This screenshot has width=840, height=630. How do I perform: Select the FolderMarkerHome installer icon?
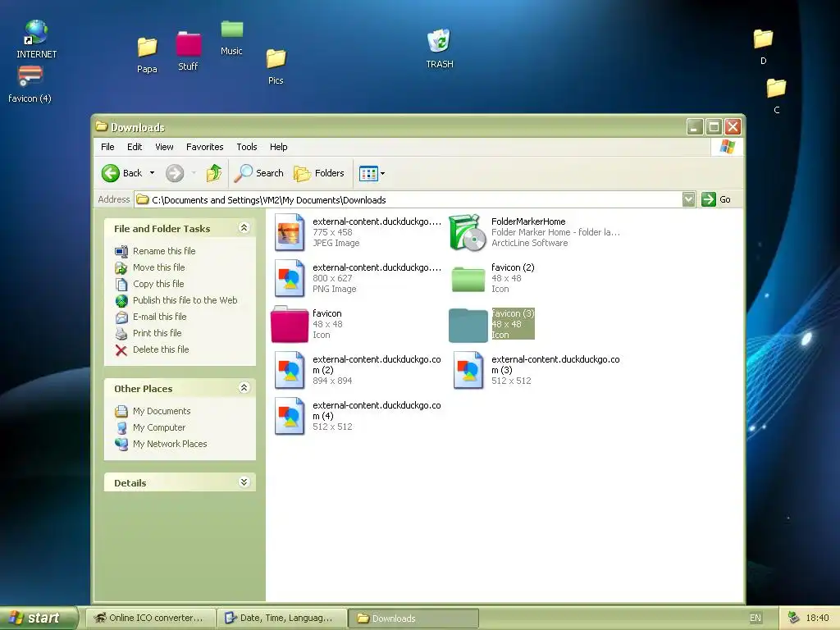click(x=467, y=232)
